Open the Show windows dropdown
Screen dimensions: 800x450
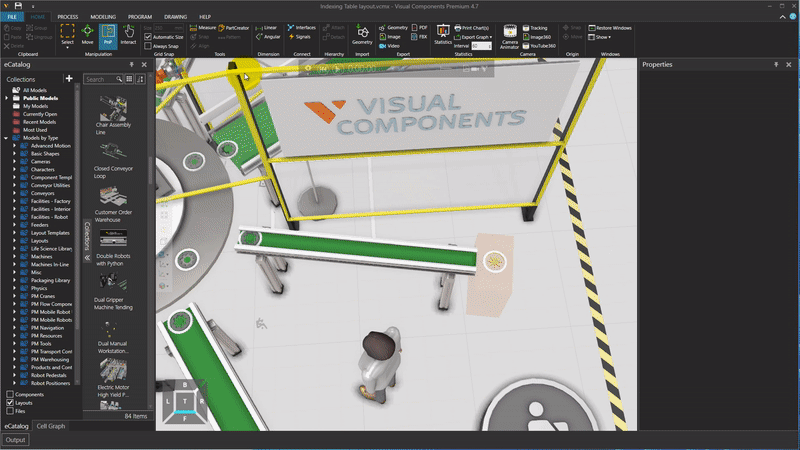pyautogui.click(x=602, y=37)
